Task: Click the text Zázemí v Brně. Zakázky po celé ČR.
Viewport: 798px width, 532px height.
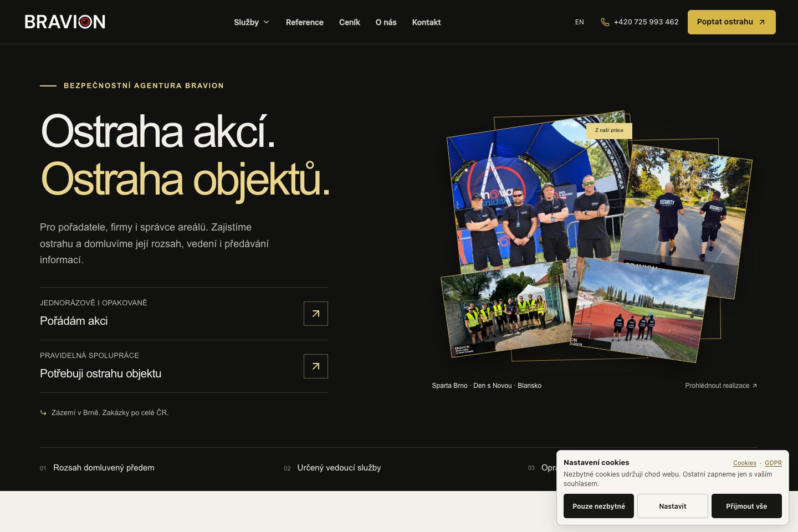Action: [110, 412]
